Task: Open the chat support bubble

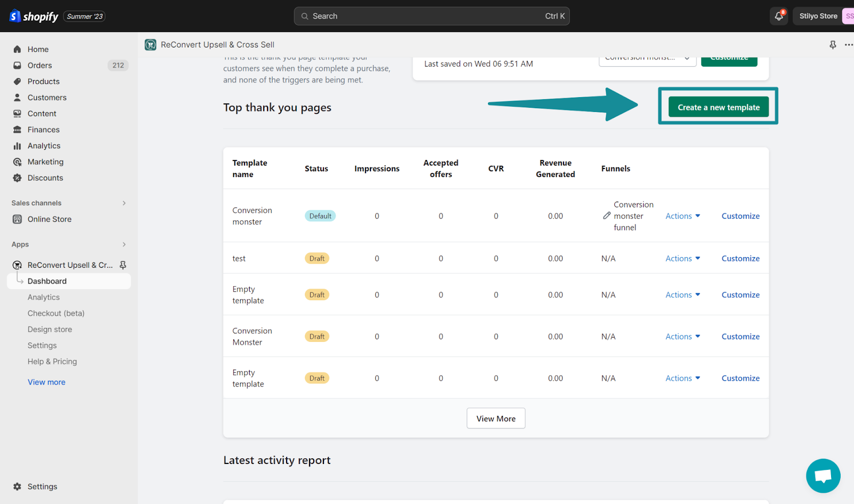Action: coord(823,476)
